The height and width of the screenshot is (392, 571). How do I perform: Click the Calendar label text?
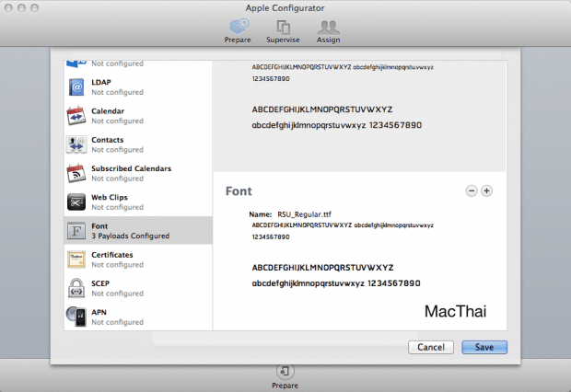tap(108, 111)
